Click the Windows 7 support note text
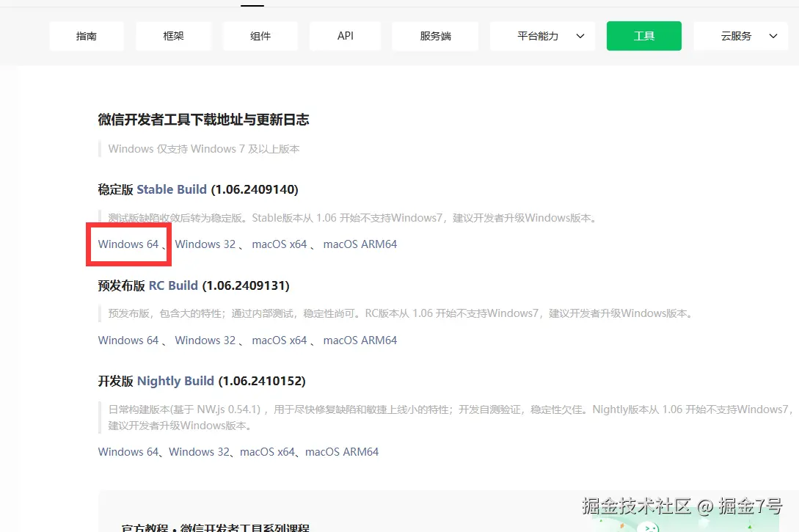 click(204, 149)
